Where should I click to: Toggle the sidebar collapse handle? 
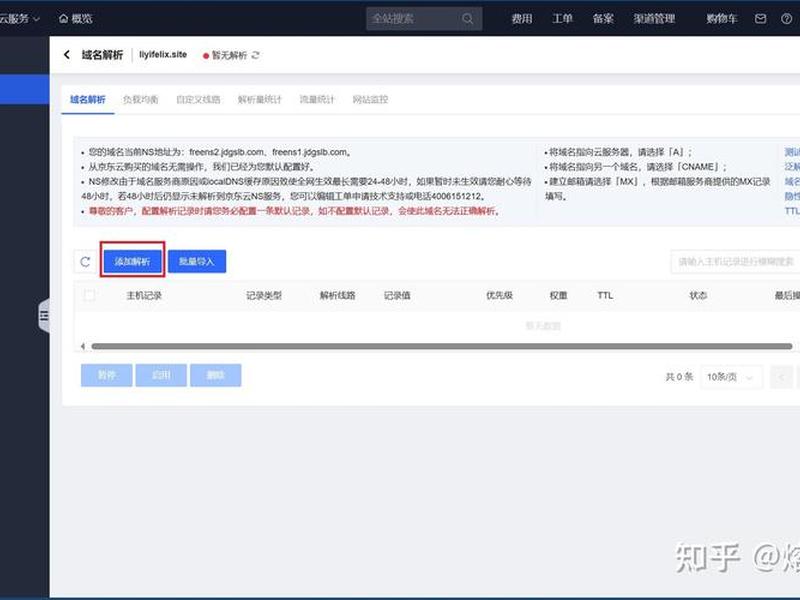[x=44, y=316]
